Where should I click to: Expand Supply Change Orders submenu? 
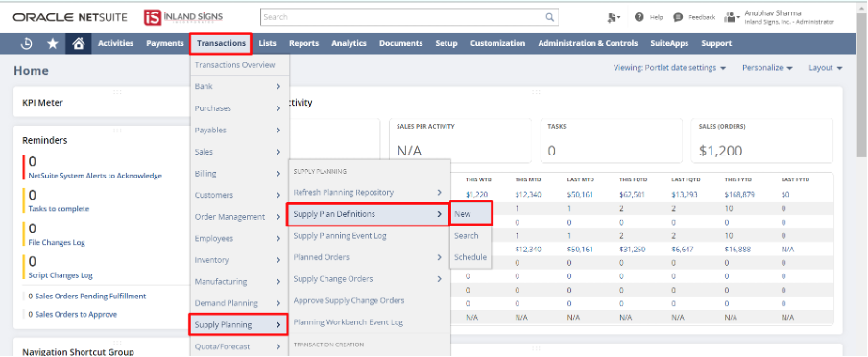click(x=370, y=279)
